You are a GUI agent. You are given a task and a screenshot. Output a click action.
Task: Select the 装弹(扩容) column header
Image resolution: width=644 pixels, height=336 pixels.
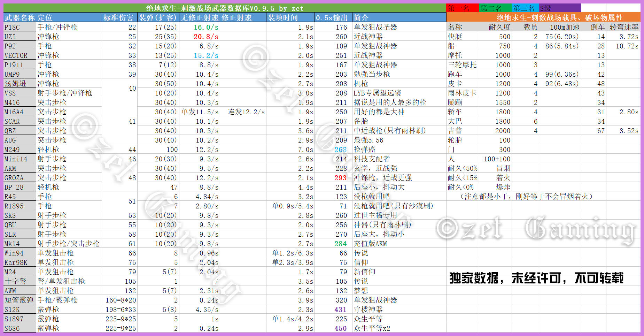[158, 17]
